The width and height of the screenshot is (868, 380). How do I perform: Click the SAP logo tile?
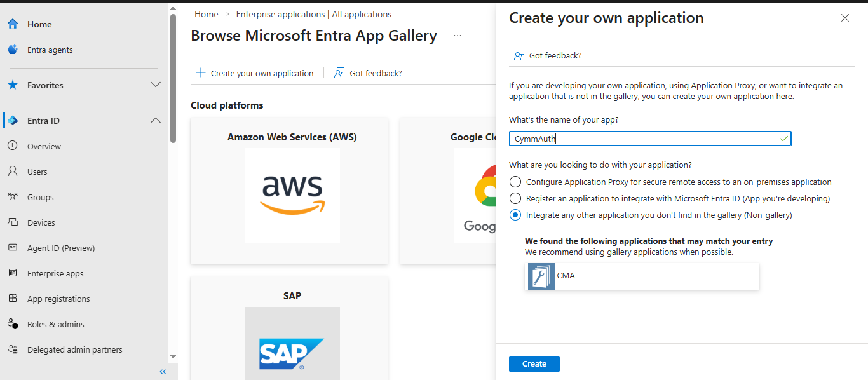pyautogui.click(x=292, y=344)
